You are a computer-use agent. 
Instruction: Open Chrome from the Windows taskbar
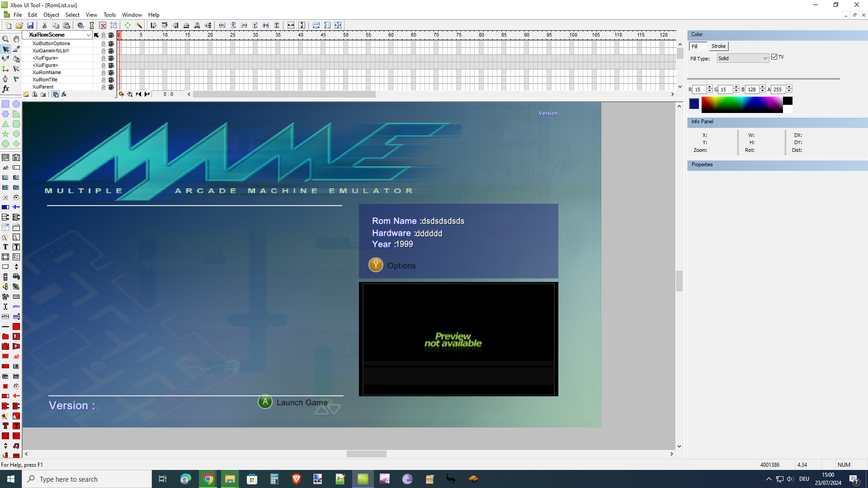point(208,479)
